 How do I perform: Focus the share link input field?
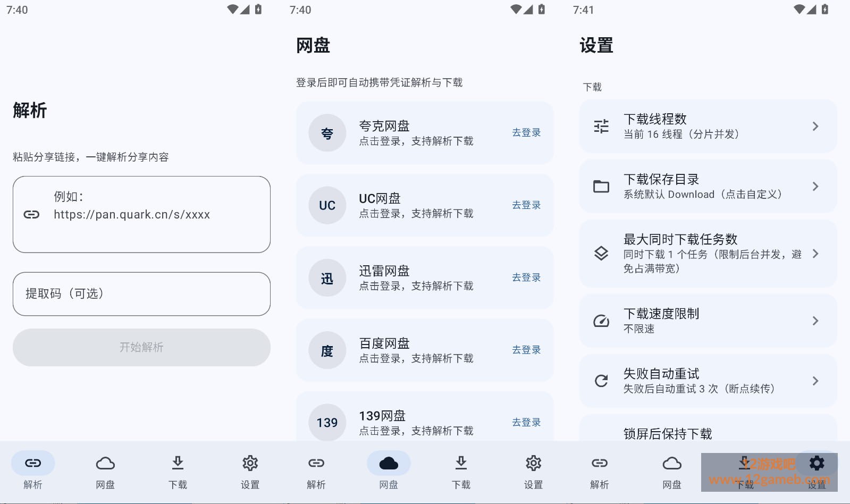pyautogui.click(x=141, y=214)
